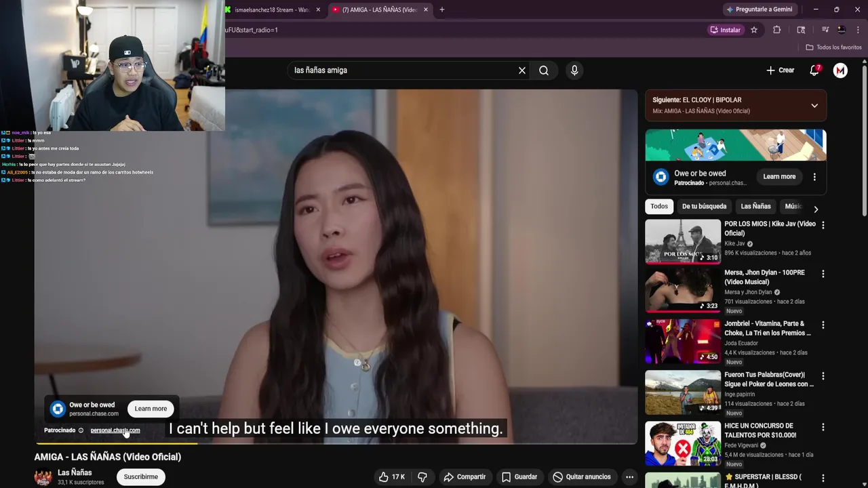Select the De tu búsqueda filter chip
Image resolution: width=868 pixels, height=488 pixels.
(704, 207)
